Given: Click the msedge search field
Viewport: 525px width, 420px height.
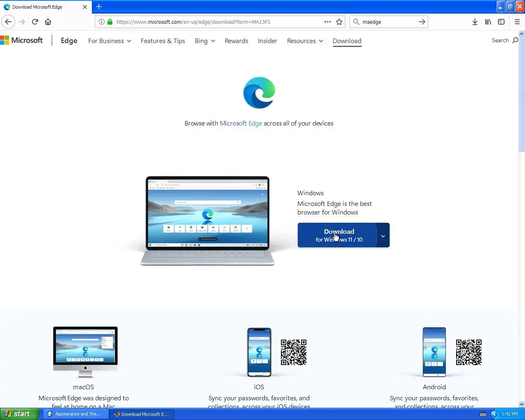Looking at the screenshot, I should tap(388, 22).
